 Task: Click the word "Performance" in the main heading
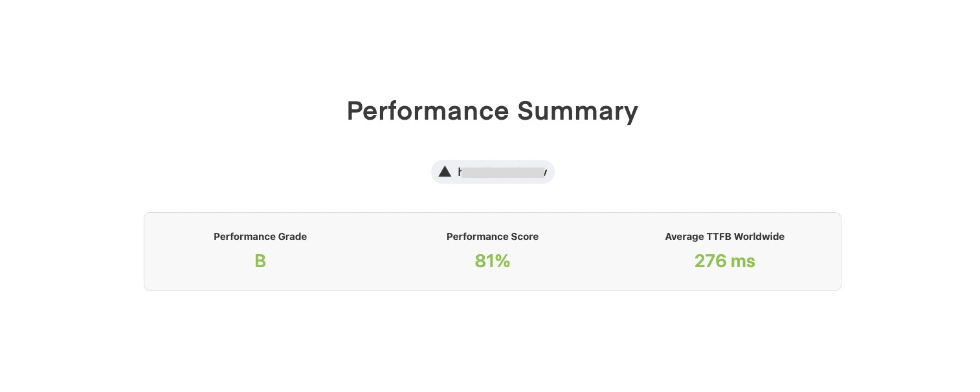point(428,111)
